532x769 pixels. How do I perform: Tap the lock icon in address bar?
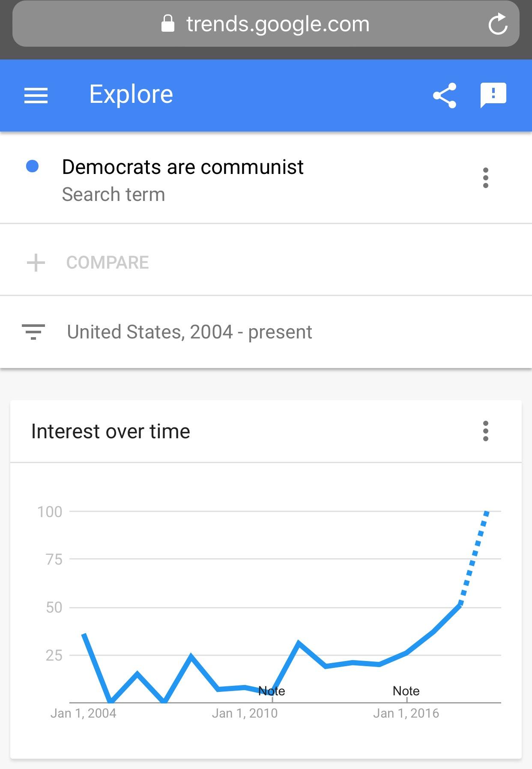click(x=168, y=24)
